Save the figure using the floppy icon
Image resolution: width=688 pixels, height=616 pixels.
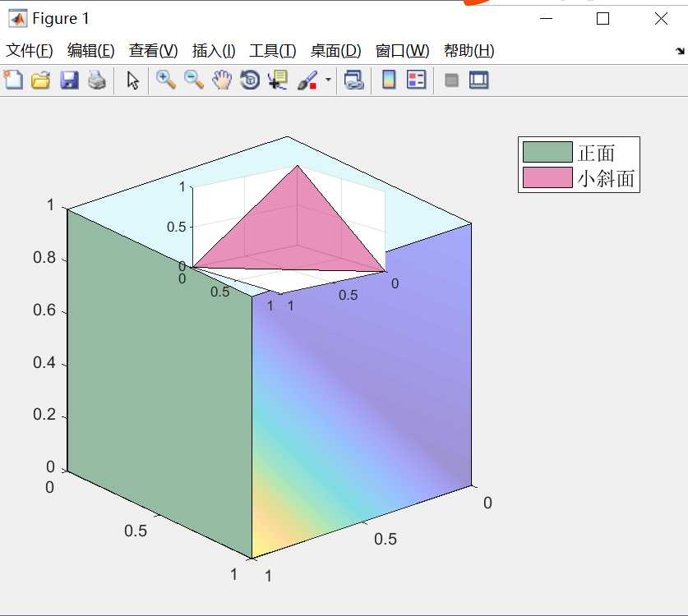click(69, 80)
